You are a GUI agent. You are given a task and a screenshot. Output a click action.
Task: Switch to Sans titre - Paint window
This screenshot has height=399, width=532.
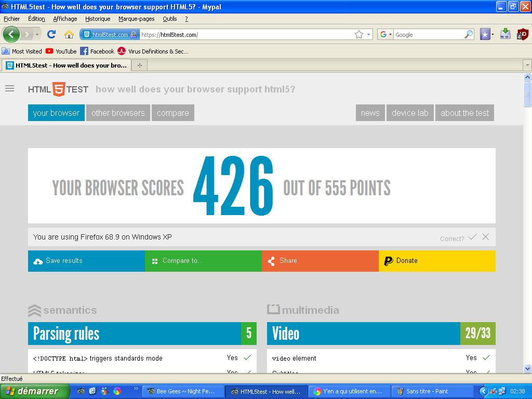tap(433, 391)
